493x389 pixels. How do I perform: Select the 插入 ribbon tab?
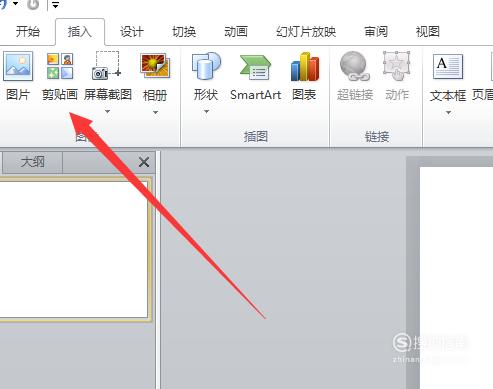[x=79, y=32]
